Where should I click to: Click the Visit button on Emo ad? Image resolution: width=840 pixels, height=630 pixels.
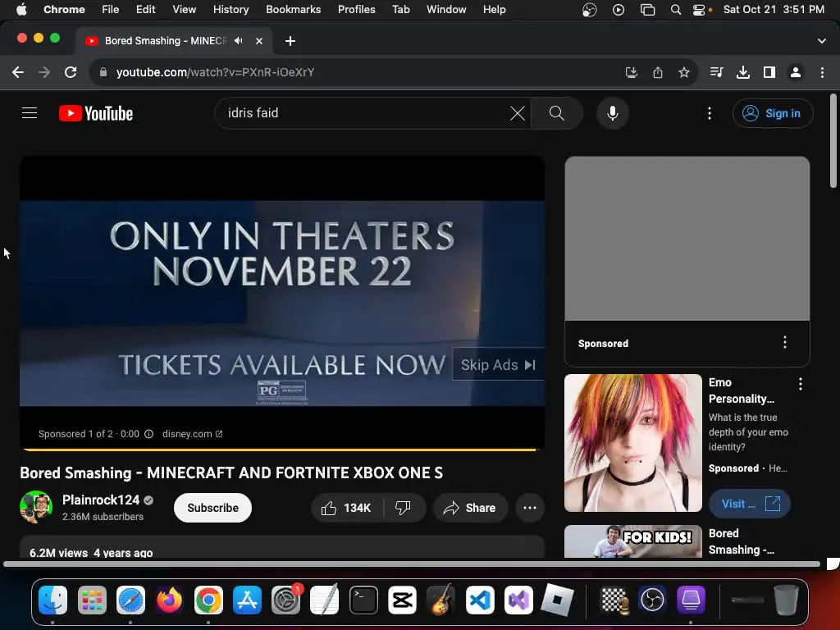[749, 504]
